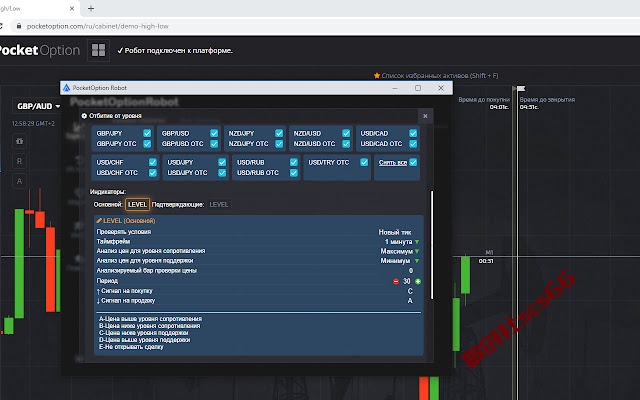
Task: Click the red minus icon for Период
Action: coord(396,281)
